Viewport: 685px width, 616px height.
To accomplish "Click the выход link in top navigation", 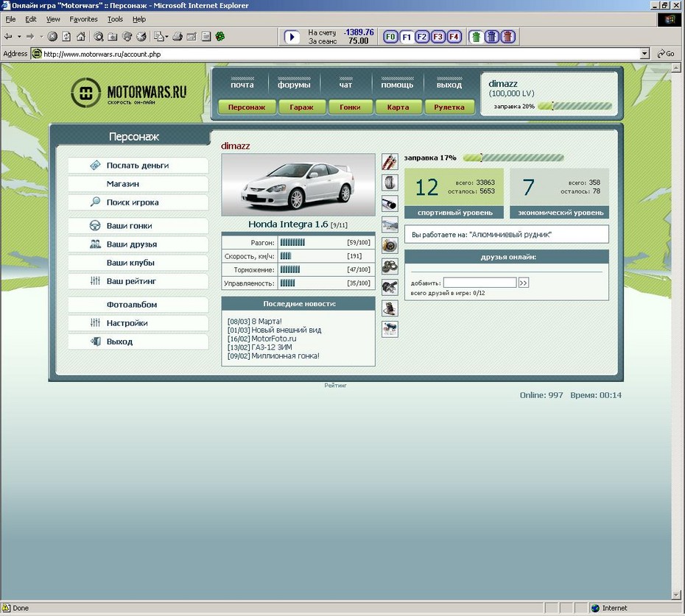I will click(449, 84).
